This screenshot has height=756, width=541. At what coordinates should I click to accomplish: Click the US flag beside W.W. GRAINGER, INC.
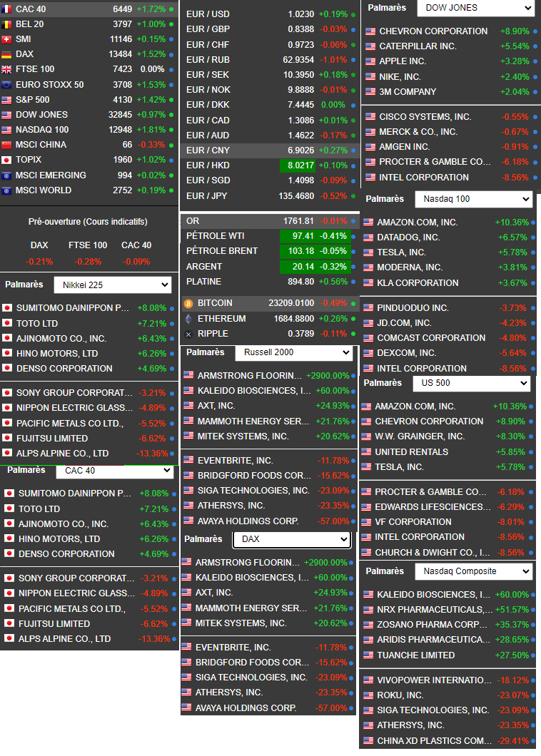(x=366, y=436)
